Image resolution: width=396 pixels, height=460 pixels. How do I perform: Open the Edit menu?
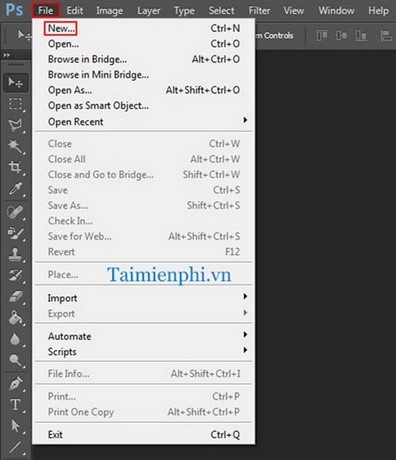(x=75, y=10)
